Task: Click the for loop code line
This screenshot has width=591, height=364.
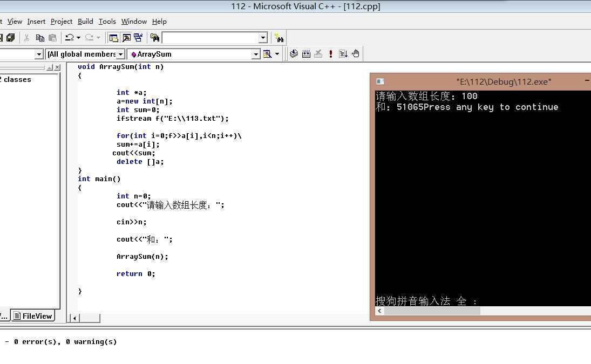Action: [x=179, y=136]
